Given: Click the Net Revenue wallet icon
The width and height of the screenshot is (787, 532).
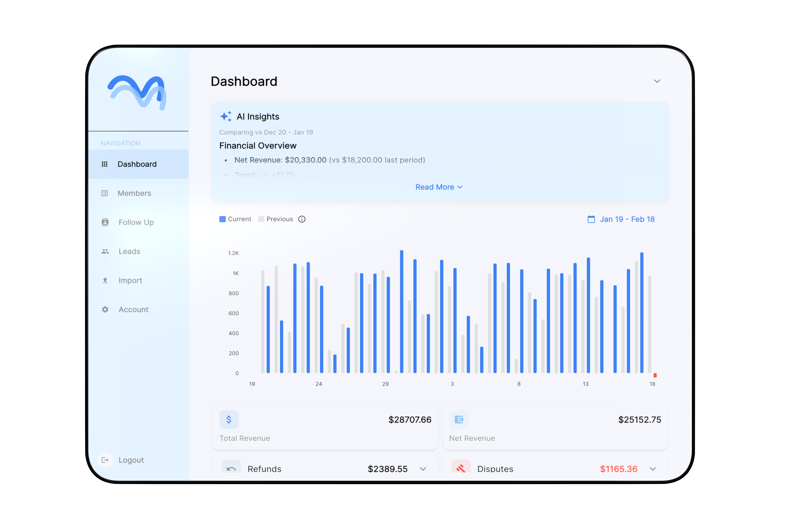Looking at the screenshot, I should tap(459, 420).
